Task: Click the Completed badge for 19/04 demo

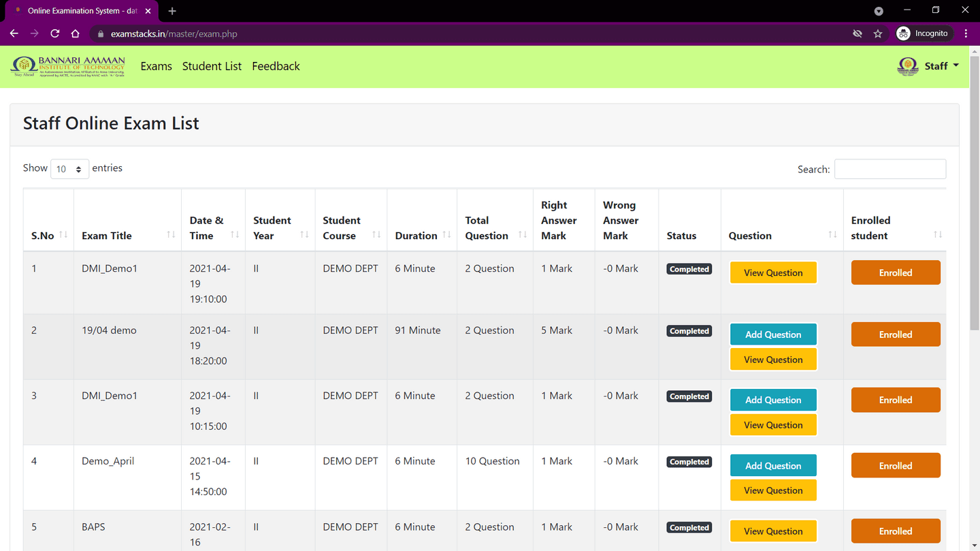Action: click(x=689, y=331)
